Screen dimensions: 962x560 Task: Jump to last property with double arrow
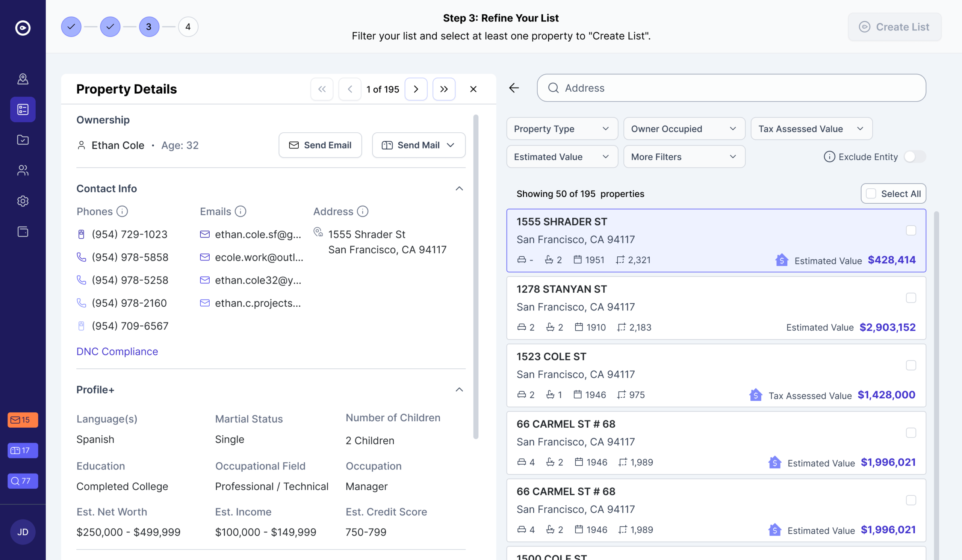(x=443, y=89)
